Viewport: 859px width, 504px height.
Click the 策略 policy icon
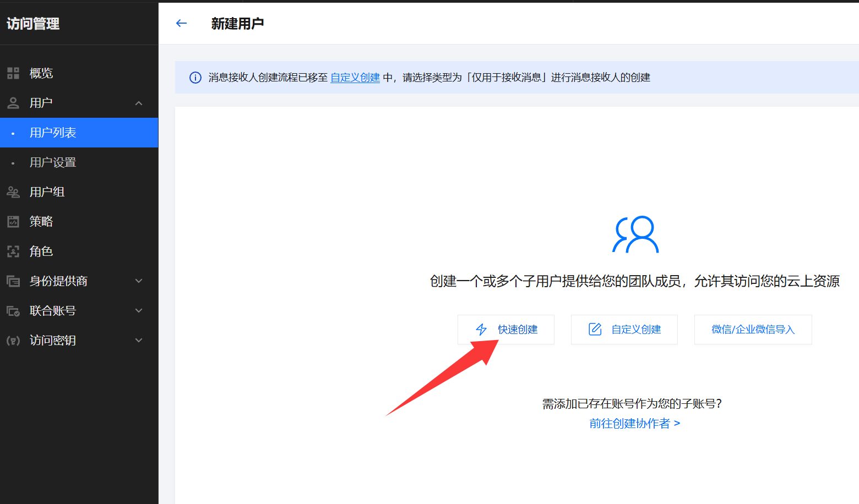pyautogui.click(x=13, y=222)
